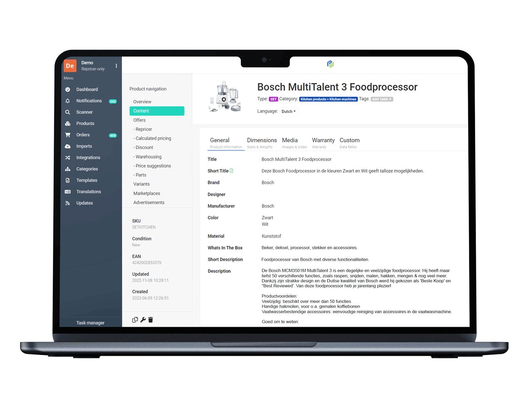The height and width of the screenshot is (399, 532).
Task: Open the account three-dot menu
Action: coord(116,66)
